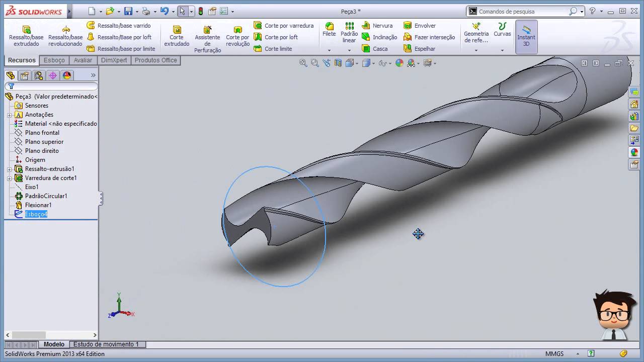The height and width of the screenshot is (362, 644).
Task: Click Edit appearance color ball icon
Action: 399,63
